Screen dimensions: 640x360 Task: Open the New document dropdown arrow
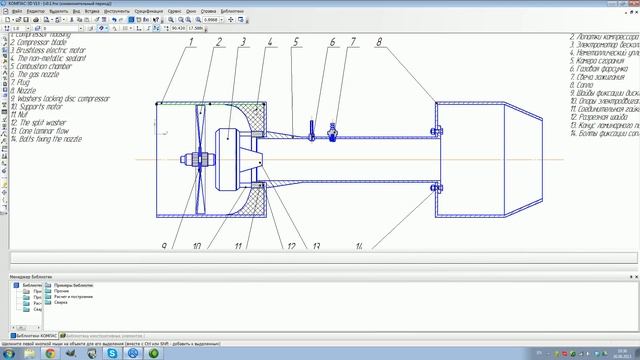13,20
